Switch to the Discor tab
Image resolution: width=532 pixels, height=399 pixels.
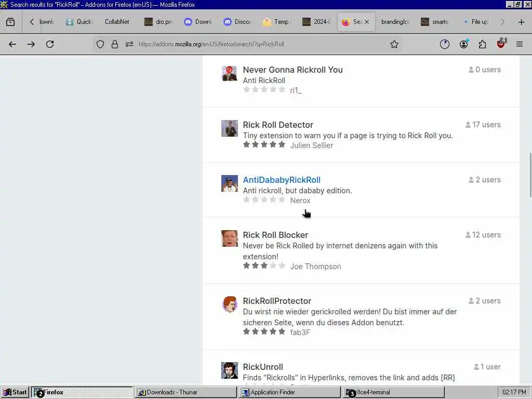click(x=237, y=22)
